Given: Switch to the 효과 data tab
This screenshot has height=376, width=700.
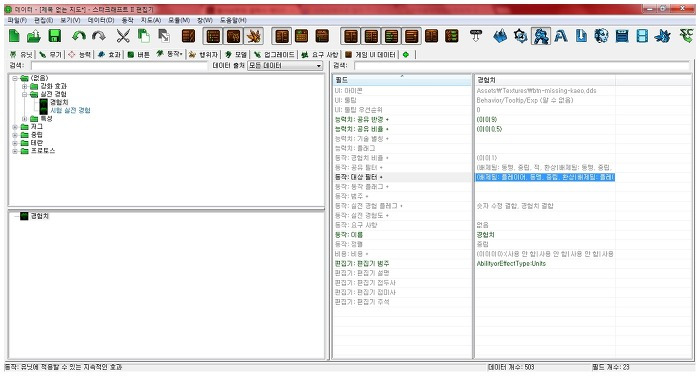Looking at the screenshot, I should pyautogui.click(x=109, y=54).
